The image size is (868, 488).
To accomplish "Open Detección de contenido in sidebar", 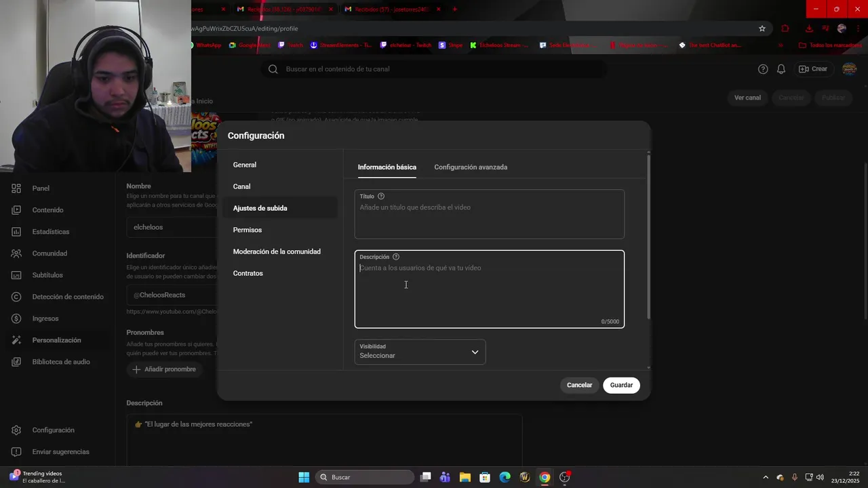I will (67, 297).
